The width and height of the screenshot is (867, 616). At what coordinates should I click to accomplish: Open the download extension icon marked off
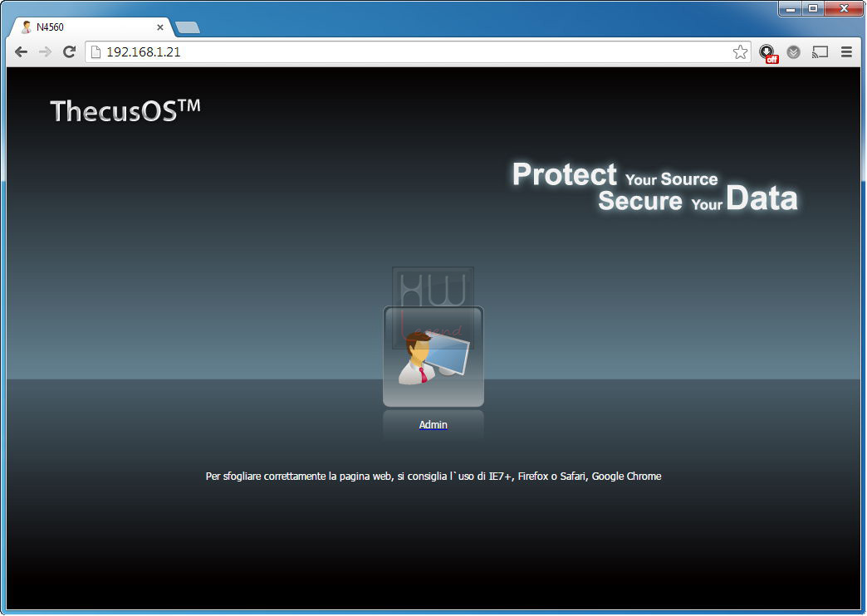768,53
